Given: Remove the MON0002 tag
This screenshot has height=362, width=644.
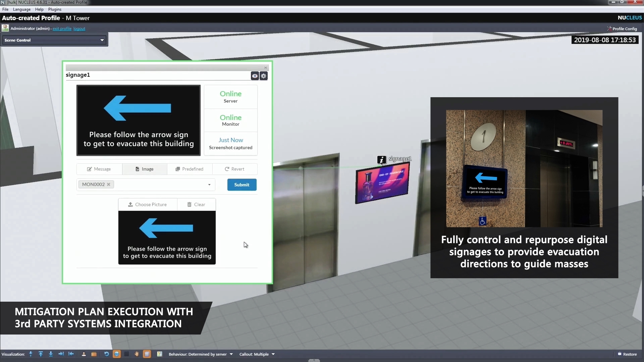Looking at the screenshot, I should tap(109, 184).
